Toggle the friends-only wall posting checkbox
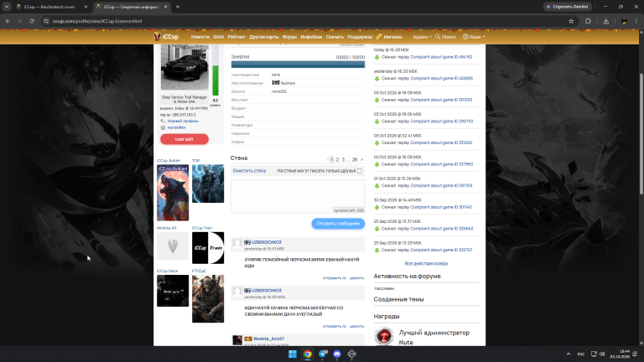The width and height of the screenshot is (644, 362). click(360, 171)
